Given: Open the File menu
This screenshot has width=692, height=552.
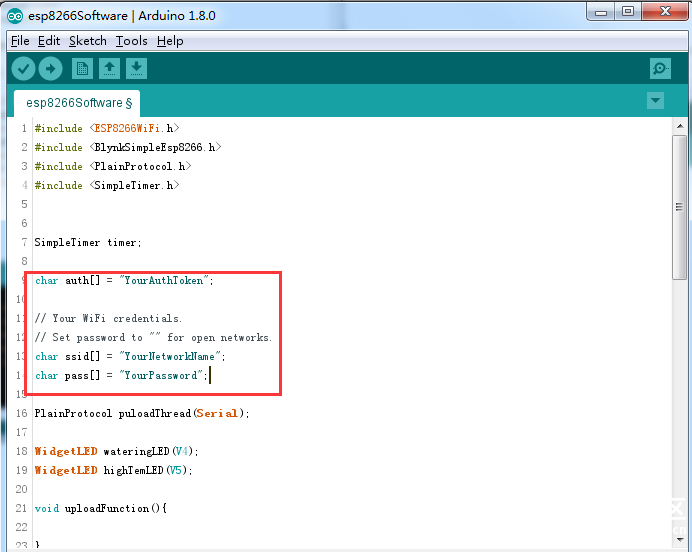Looking at the screenshot, I should tap(20, 41).
